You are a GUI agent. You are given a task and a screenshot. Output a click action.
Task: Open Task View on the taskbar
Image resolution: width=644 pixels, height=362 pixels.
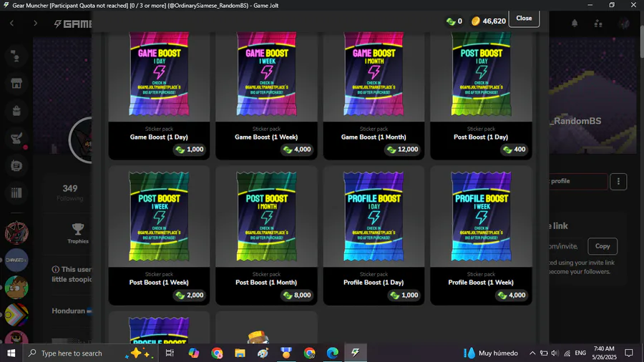(170, 353)
